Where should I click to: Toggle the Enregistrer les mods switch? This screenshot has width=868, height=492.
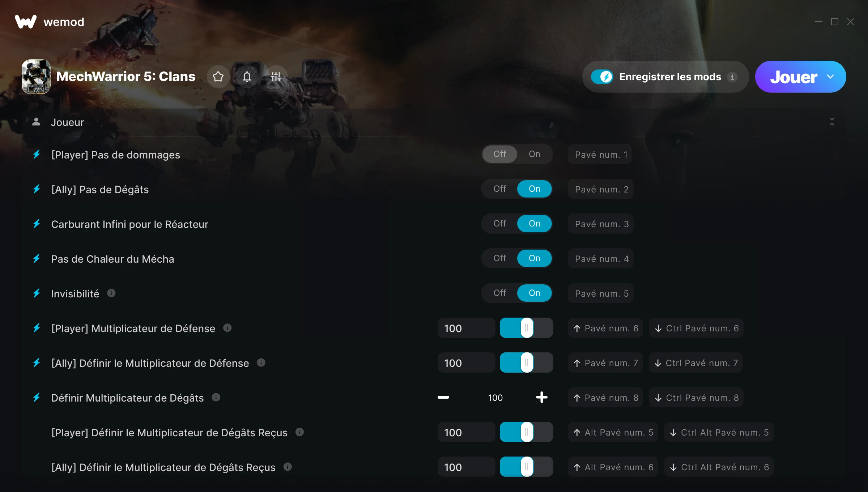coord(602,77)
